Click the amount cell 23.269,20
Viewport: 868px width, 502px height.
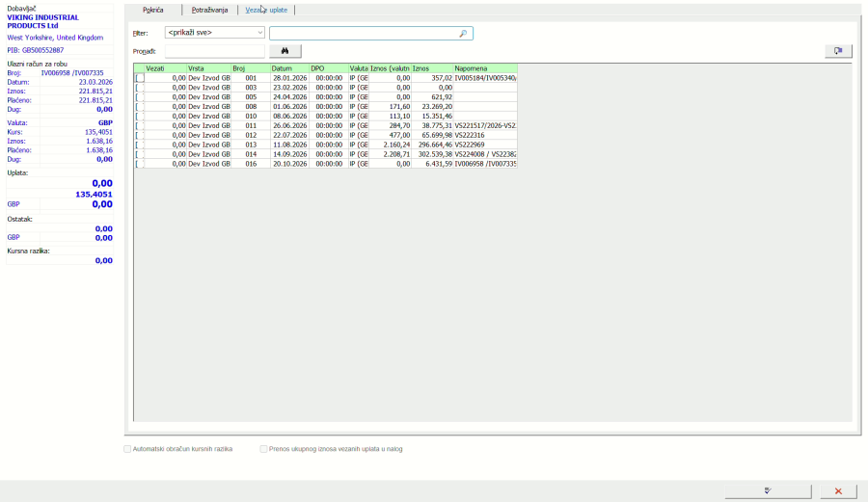[x=432, y=107]
